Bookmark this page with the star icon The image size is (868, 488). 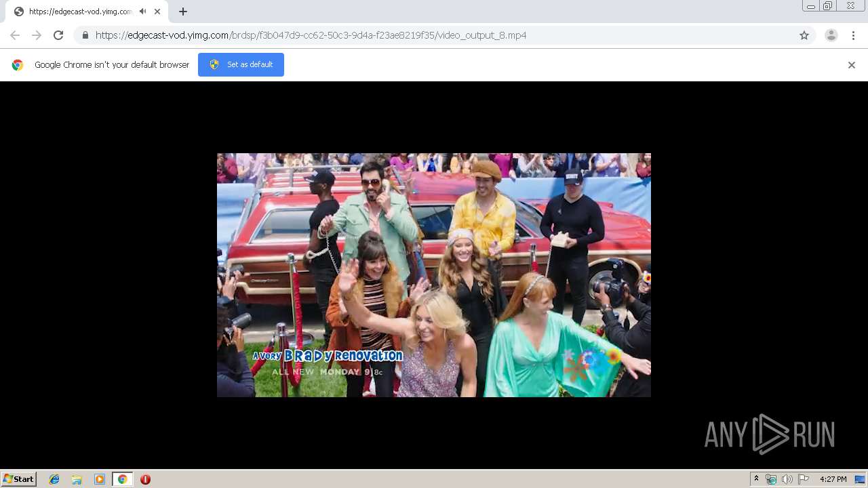(804, 35)
